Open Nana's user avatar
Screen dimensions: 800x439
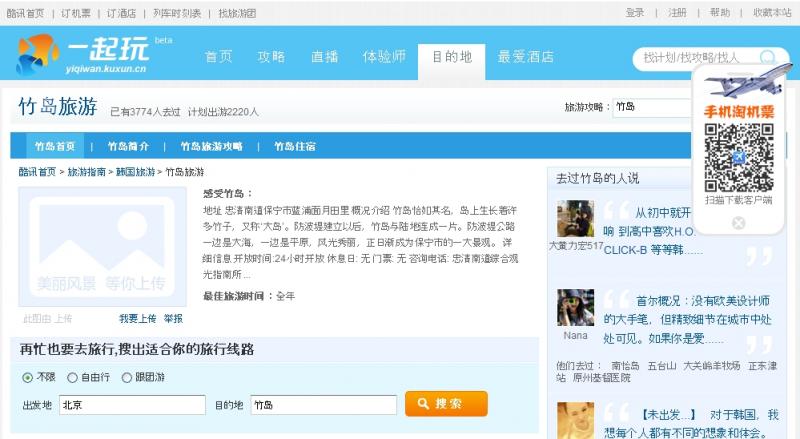pos(575,308)
